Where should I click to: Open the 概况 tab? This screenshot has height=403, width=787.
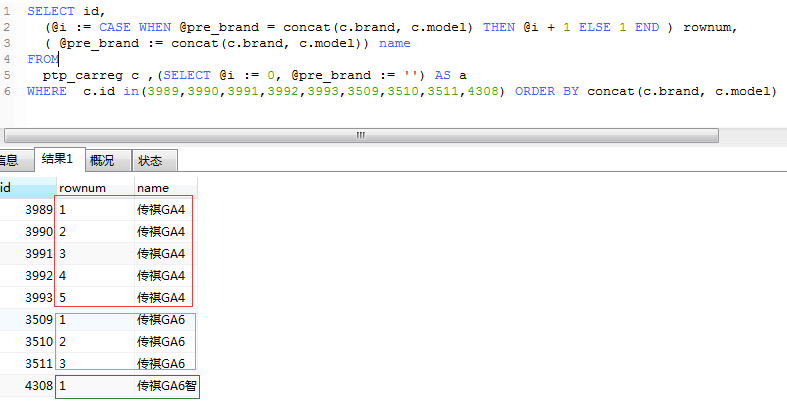point(108,161)
